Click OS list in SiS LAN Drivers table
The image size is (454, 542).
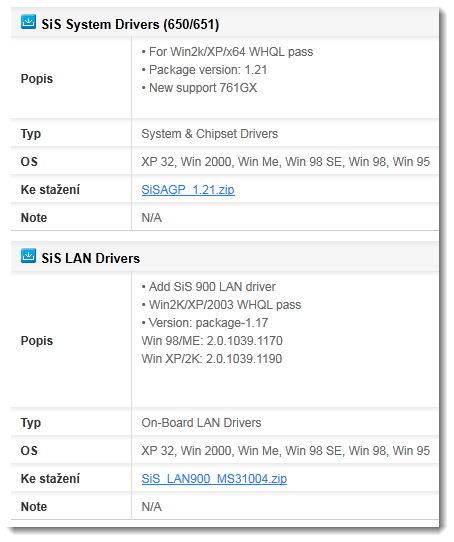pyautogui.click(x=286, y=450)
